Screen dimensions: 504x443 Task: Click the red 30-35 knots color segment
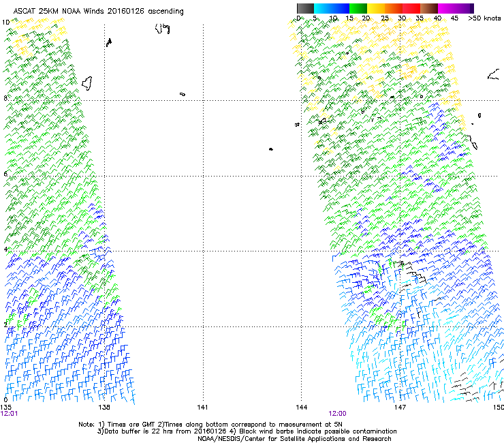411,8
